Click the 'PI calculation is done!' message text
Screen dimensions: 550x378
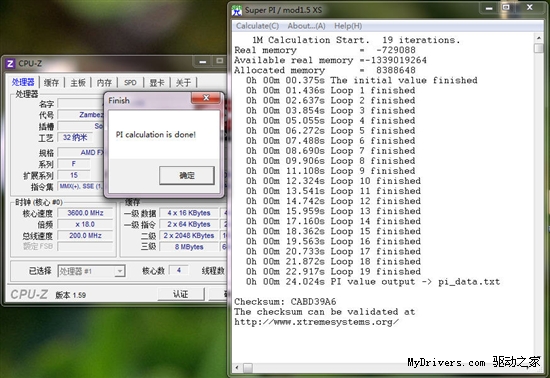[156, 135]
